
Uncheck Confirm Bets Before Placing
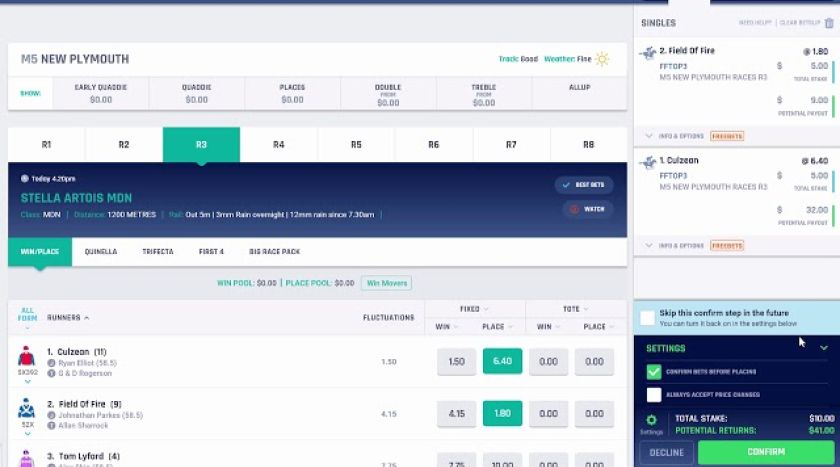(654, 371)
